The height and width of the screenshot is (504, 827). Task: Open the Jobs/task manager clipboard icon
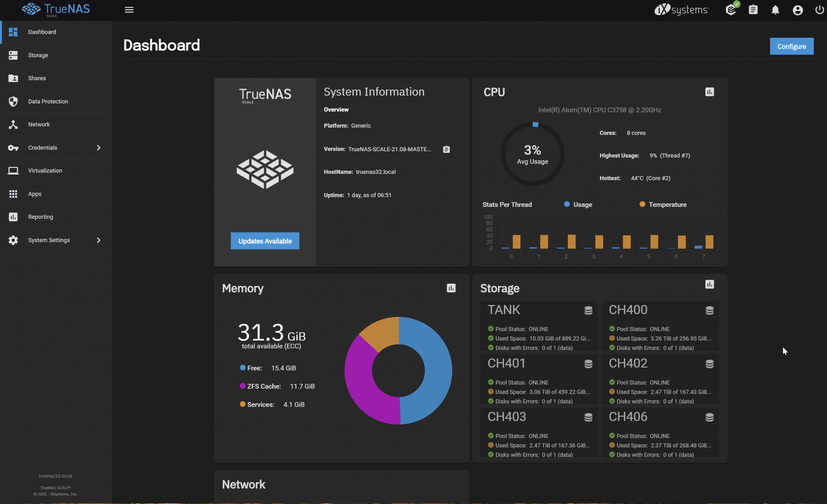pos(753,10)
